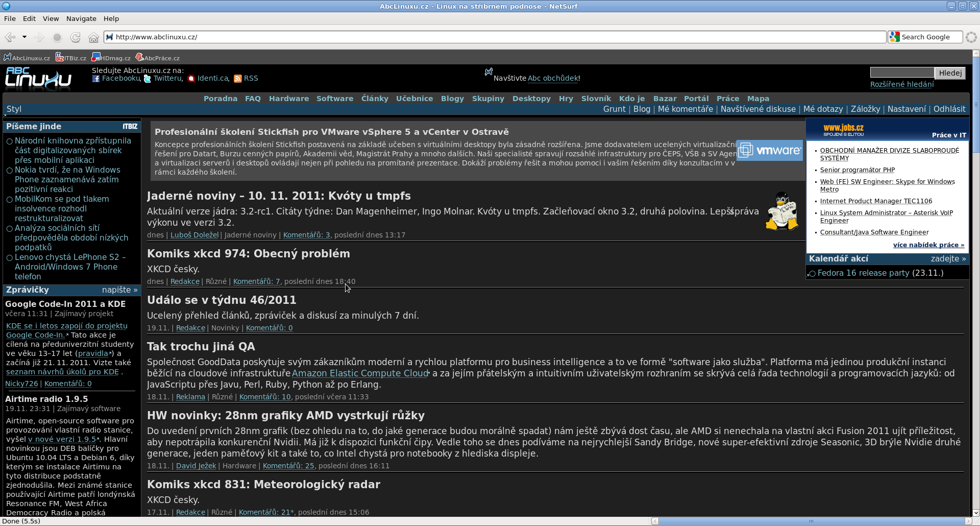Click zadejte » in Kalendář akcí
980x526 pixels.
[x=948, y=259]
